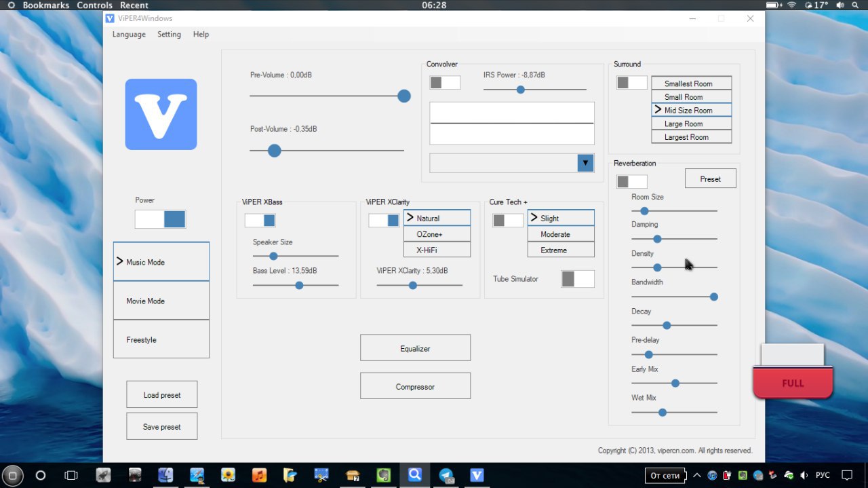The width and height of the screenshot is (868, 488).
Task: Enable the Convolver switch
Action: [x=445, y=82]
